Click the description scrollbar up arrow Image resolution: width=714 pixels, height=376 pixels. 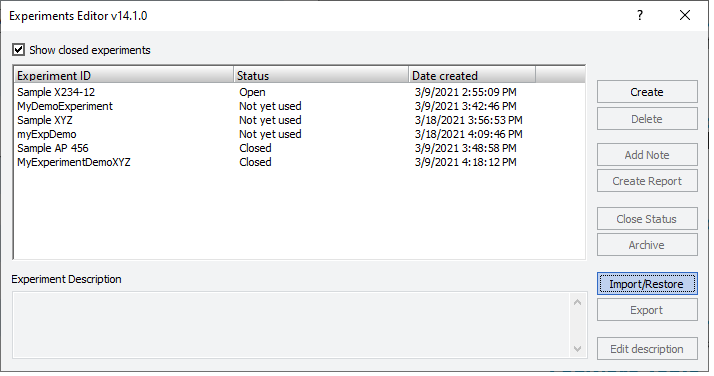point(577,302)
